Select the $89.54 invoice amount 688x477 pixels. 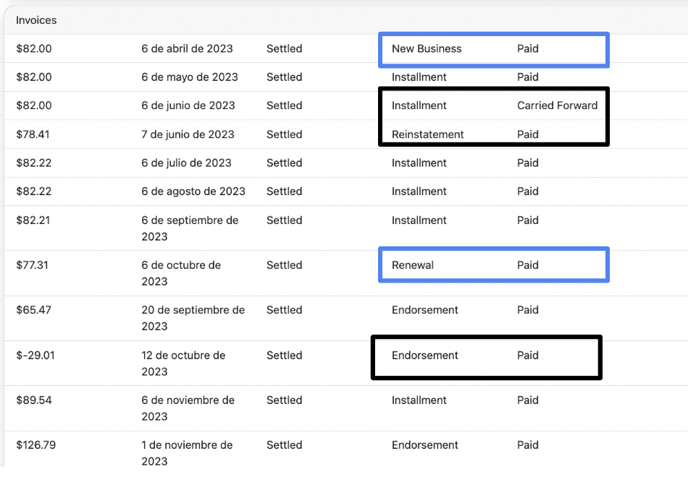34,400
